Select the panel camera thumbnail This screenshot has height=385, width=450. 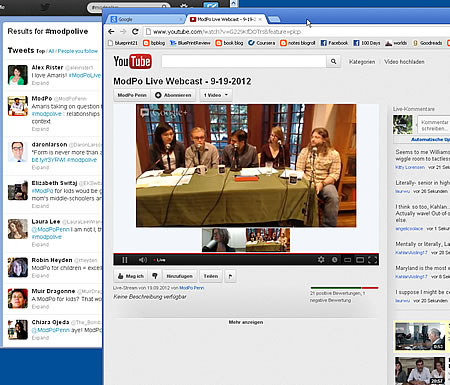(268, 240)
